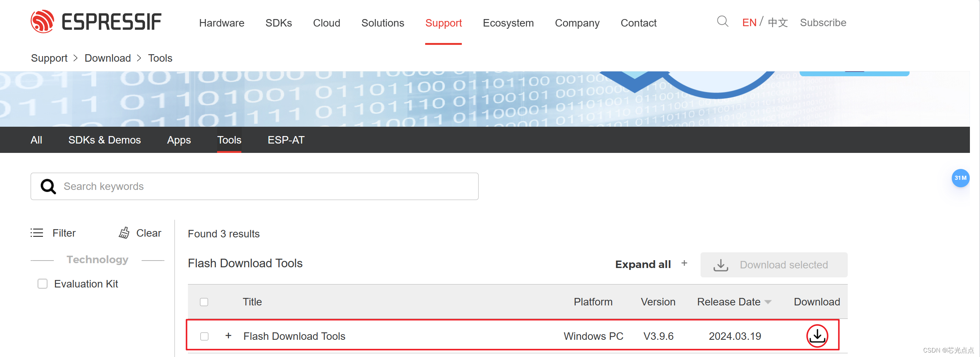Screen dimensions: 980x357
Task: Open the Ecosystem menu
Action: coord(508,23)
